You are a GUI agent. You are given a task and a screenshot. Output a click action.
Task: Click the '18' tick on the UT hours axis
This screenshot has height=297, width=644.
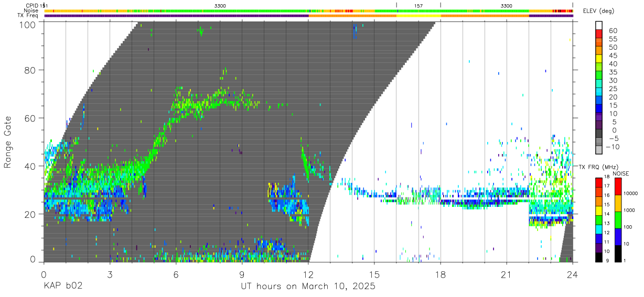tap(441, 274)
